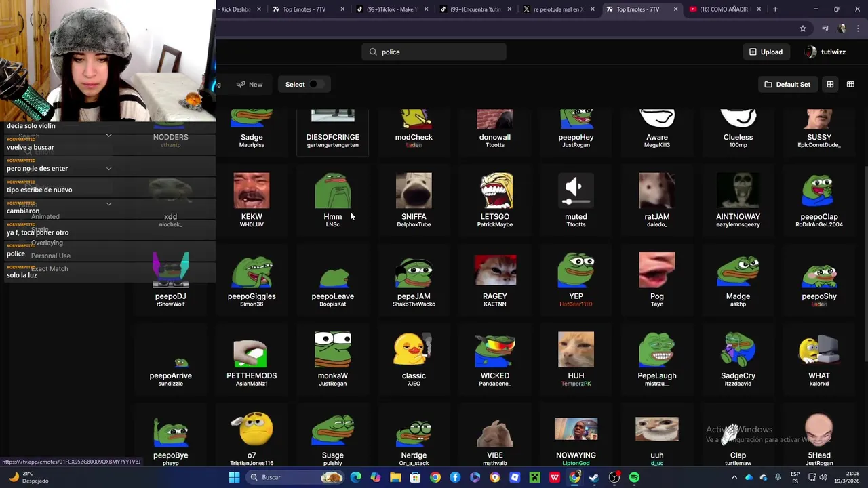Bookmark this page with star icon
868x488 pixels.
tap(803, 28)
